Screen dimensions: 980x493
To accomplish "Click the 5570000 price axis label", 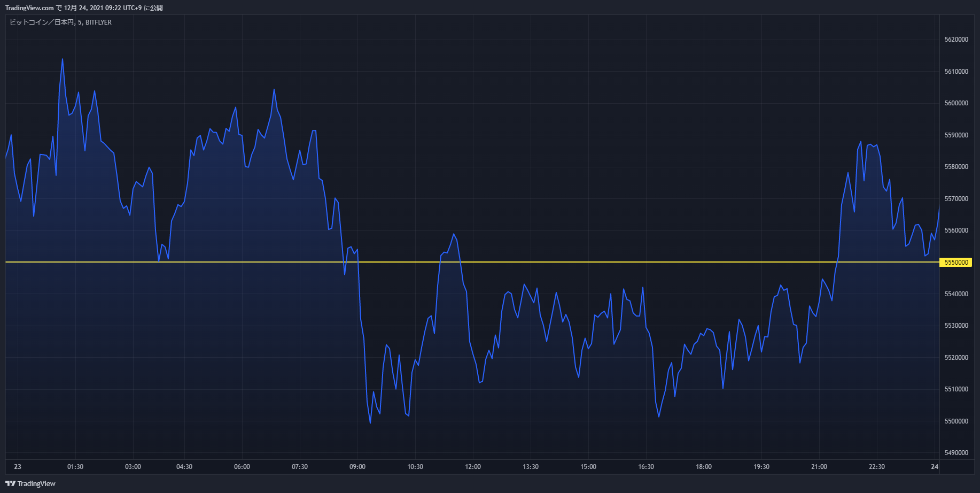I will tap(956, 199).
